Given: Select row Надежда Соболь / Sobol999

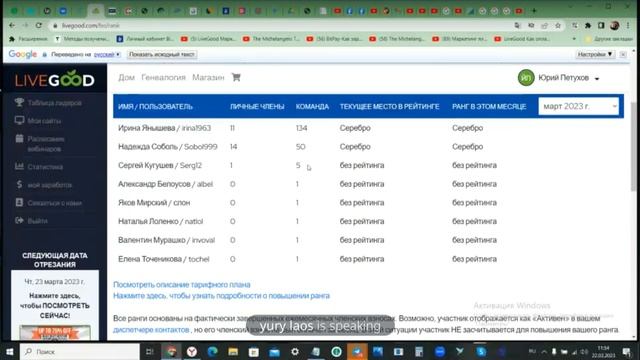Looking at the screenshot, I should (x=368, y=147).
